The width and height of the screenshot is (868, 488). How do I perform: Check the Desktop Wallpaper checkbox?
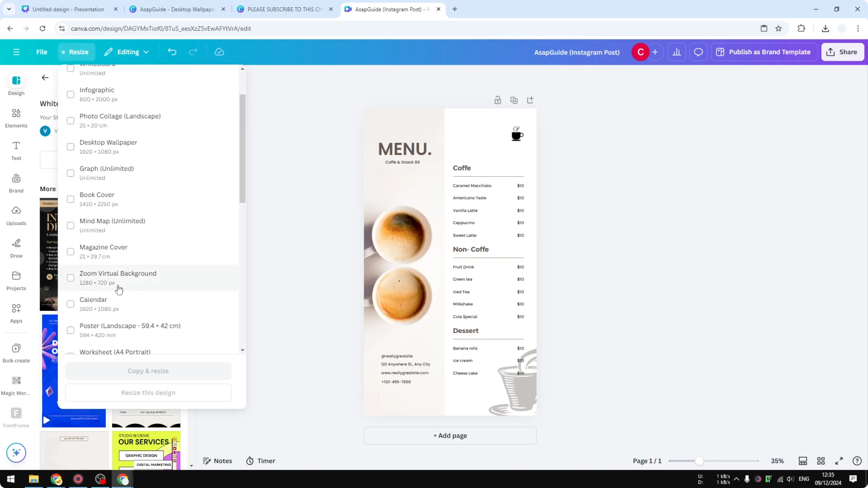71,147
